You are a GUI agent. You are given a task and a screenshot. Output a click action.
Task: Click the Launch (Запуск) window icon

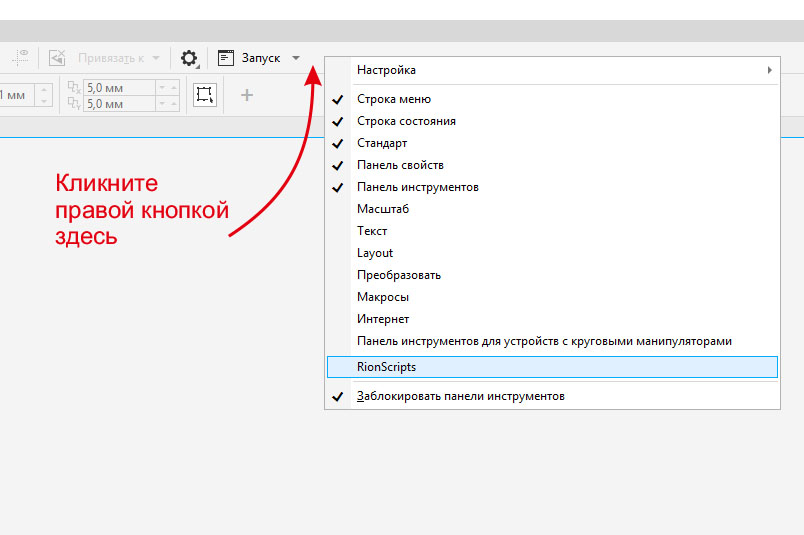226,58
